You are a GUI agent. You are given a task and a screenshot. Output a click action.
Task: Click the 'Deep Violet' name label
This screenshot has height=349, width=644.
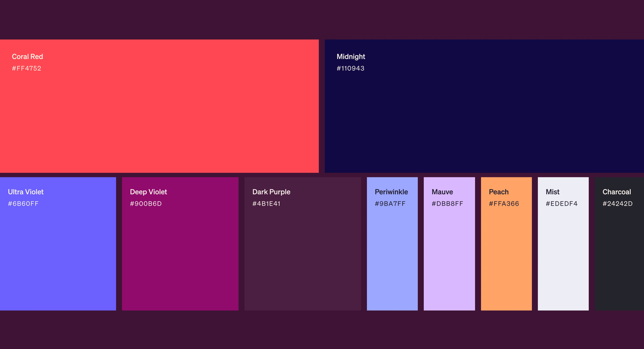coord(148,192)
